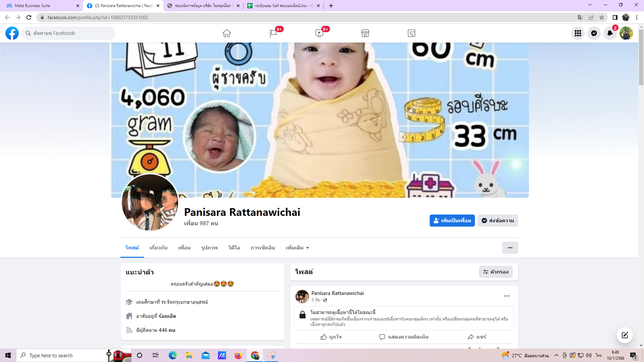Image resolution: width=644 pixels, height=362 pixels.
Task: Open Messenger chat icon
Action: tap(594, 33)
